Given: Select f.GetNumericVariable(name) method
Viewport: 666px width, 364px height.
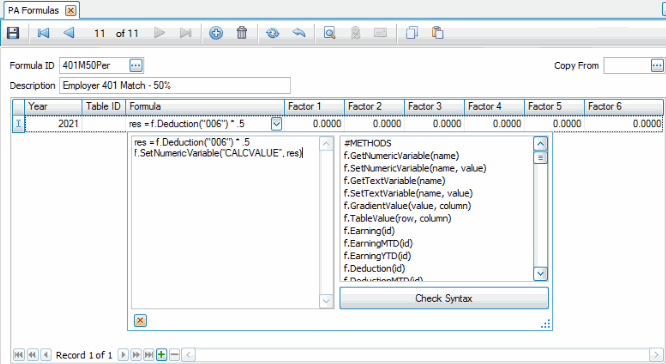Looking at the screenshot, I should (401, 156).
